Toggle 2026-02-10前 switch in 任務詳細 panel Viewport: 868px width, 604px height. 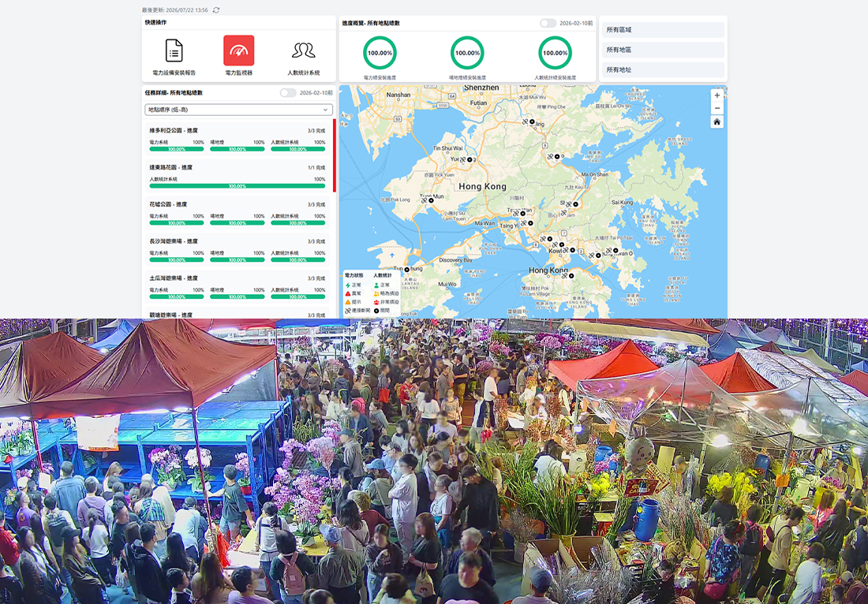[288, 93]
